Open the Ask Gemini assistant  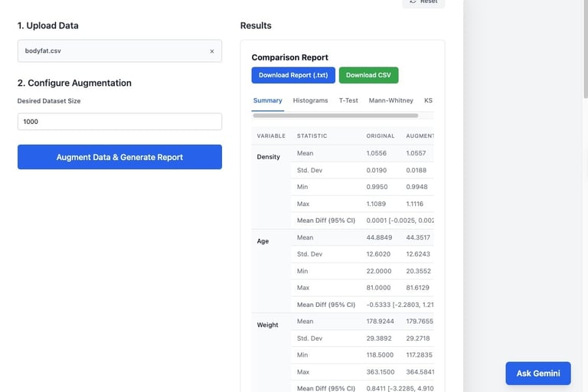537,373
